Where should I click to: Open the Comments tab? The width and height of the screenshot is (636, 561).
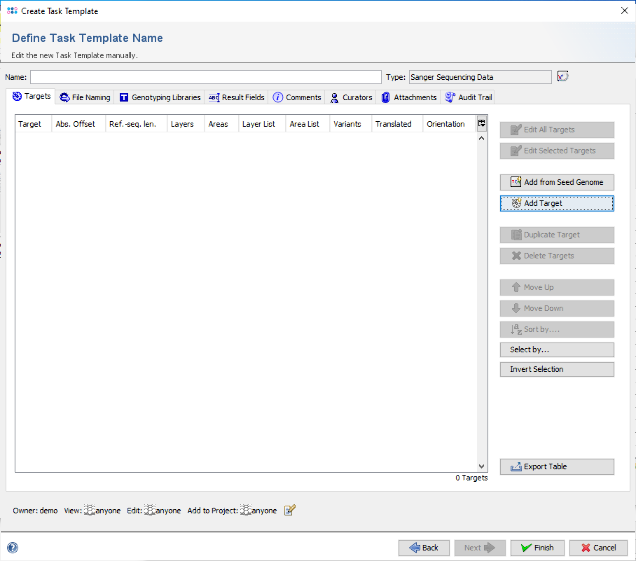[297, 97]
